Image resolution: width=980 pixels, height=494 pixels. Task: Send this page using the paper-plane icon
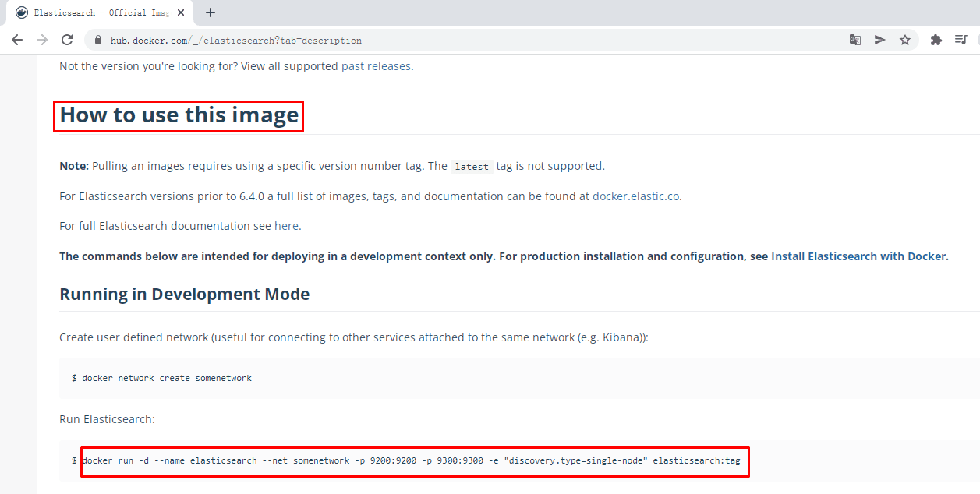[880, 40]
